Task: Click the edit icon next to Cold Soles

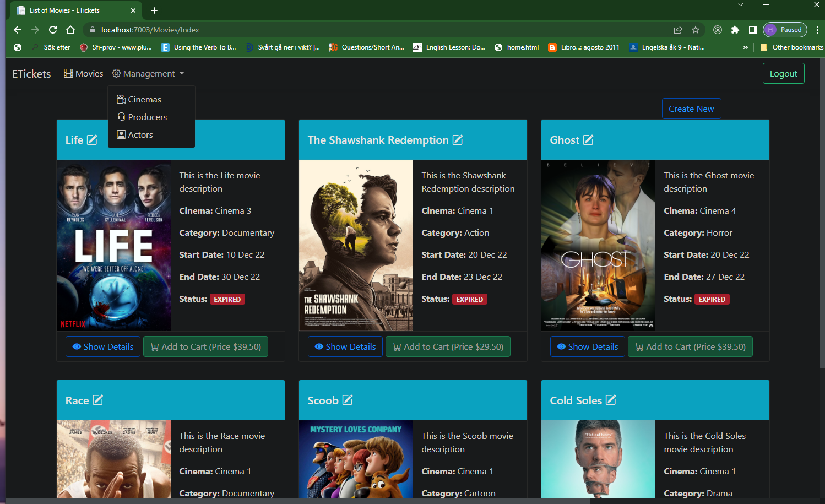Action: pos(611,400)
